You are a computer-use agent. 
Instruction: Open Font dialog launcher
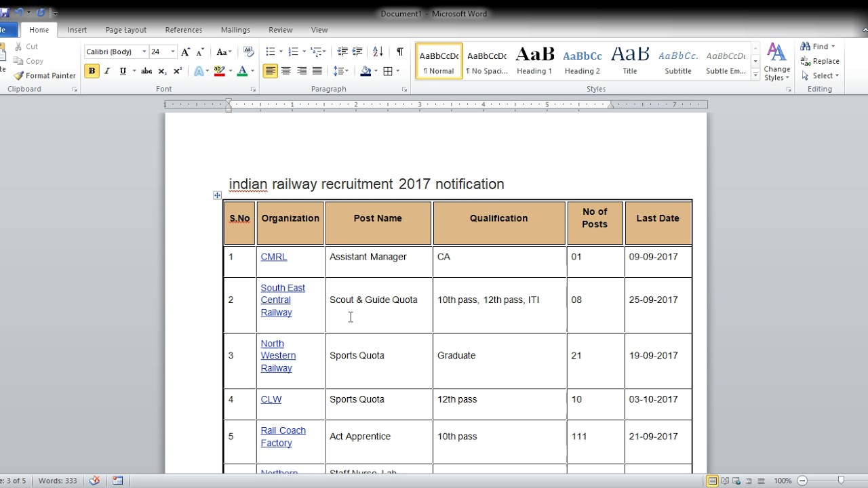[x=254, y=89]
